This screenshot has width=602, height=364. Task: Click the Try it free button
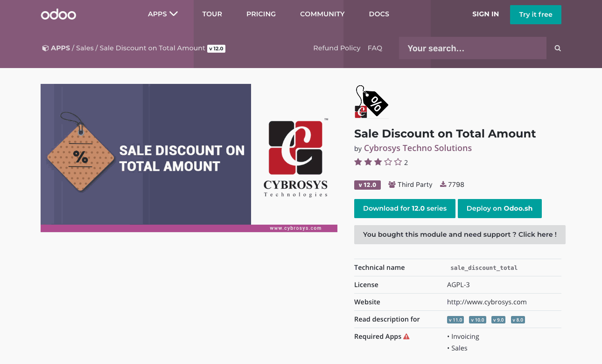pyautogui.click(x=536, y=14)
